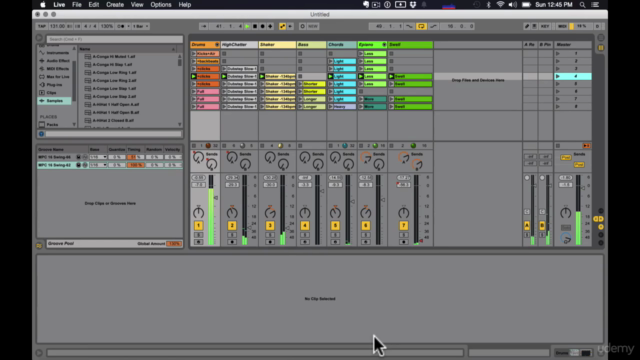Select the HighChatter track header
This screenshot has height=360, width=640.
click(239, 44)
